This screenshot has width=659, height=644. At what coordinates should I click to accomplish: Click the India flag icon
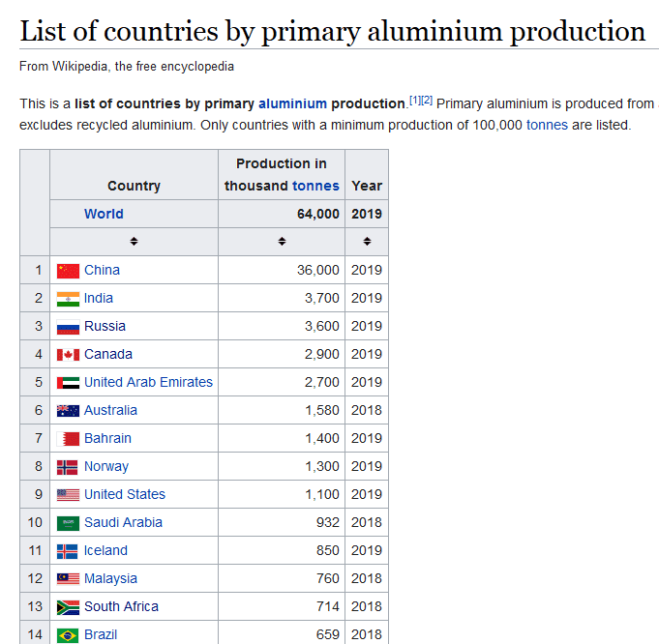click(68, 299)
